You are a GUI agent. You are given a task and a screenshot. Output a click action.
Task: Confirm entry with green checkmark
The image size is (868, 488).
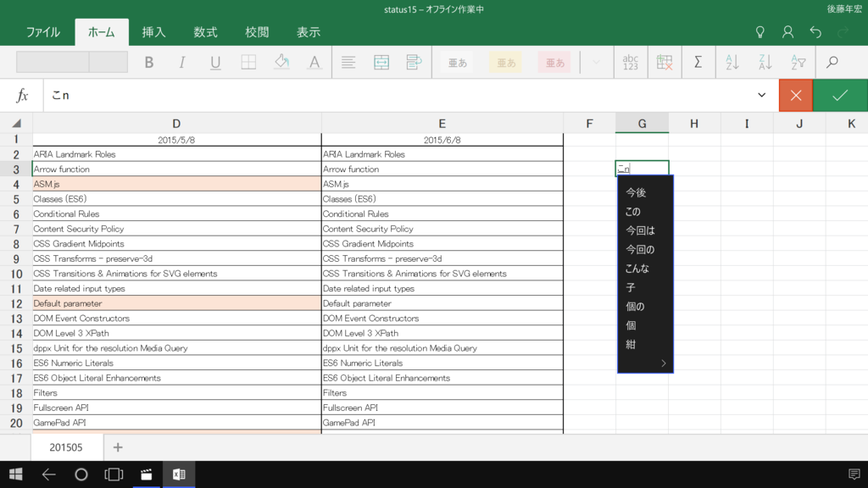[x=840, y=95]
